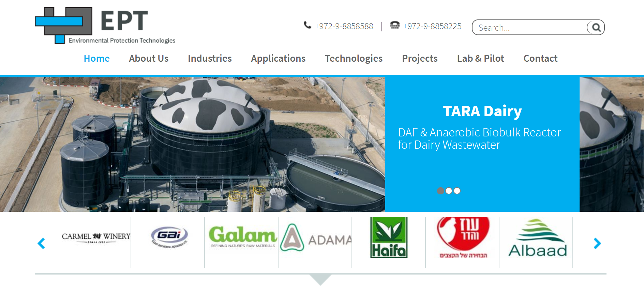Open the Albaad client logo
Screen dimensions: 644x295
click(538, 238)
